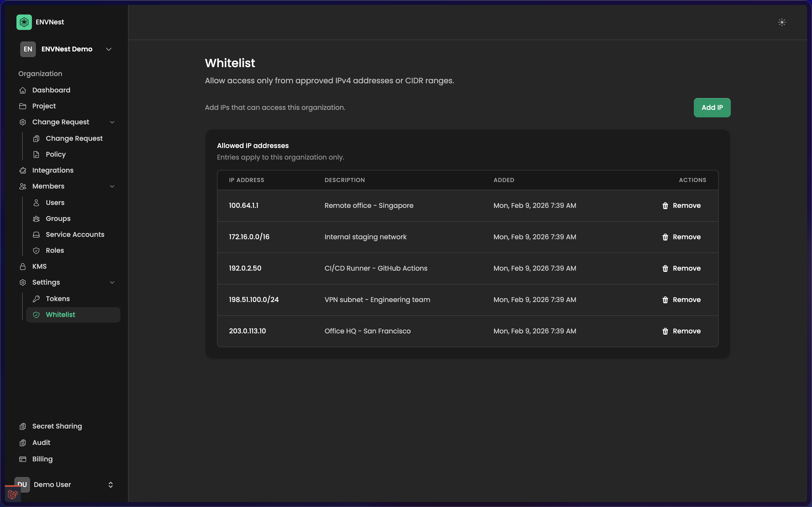
Task: Click the Groups icon in sidebar
Action: pos(36,218)
